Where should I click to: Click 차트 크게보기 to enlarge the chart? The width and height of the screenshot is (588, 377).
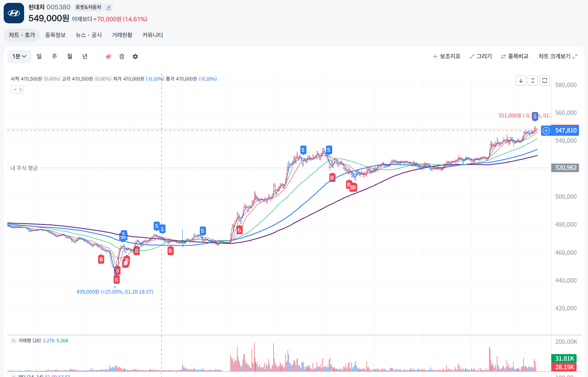pyautogui.click(x=558, y=56)
